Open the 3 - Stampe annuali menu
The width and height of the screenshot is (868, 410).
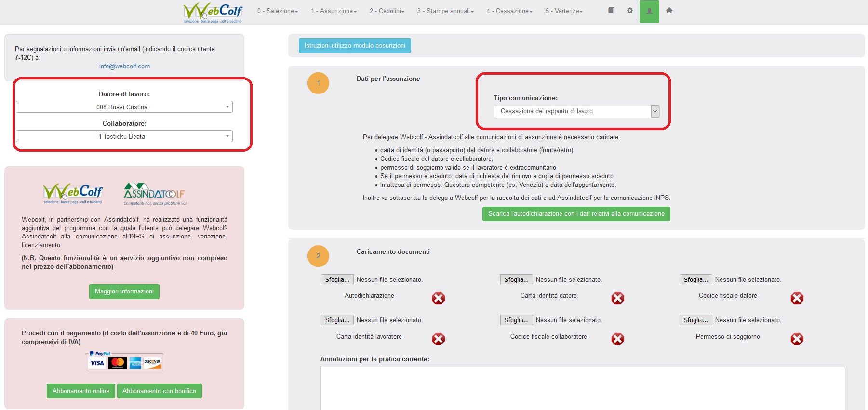tap(445, 11)
